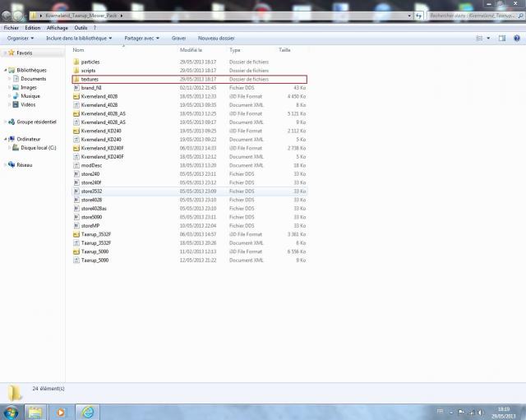Open the Bibliothèques library icon
The image size is (526, 420).
[x=12, y=70]
